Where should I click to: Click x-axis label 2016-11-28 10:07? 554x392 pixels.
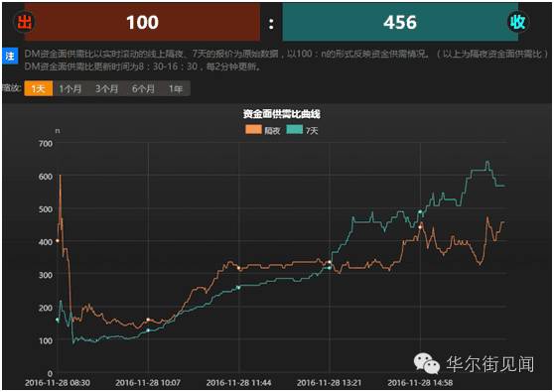(x=148, y=383)
